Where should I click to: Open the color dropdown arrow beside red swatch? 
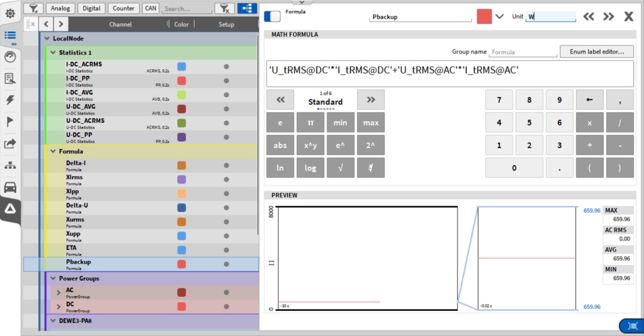tap(499, 17)
